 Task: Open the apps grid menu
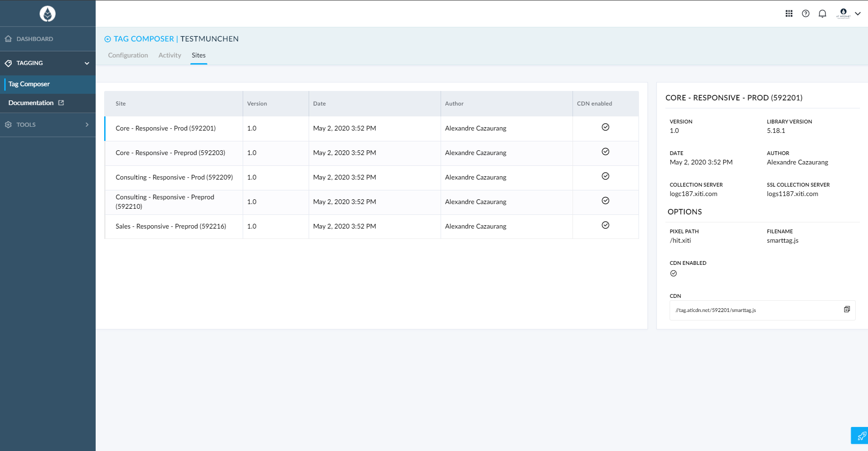[x=789, y=14]
